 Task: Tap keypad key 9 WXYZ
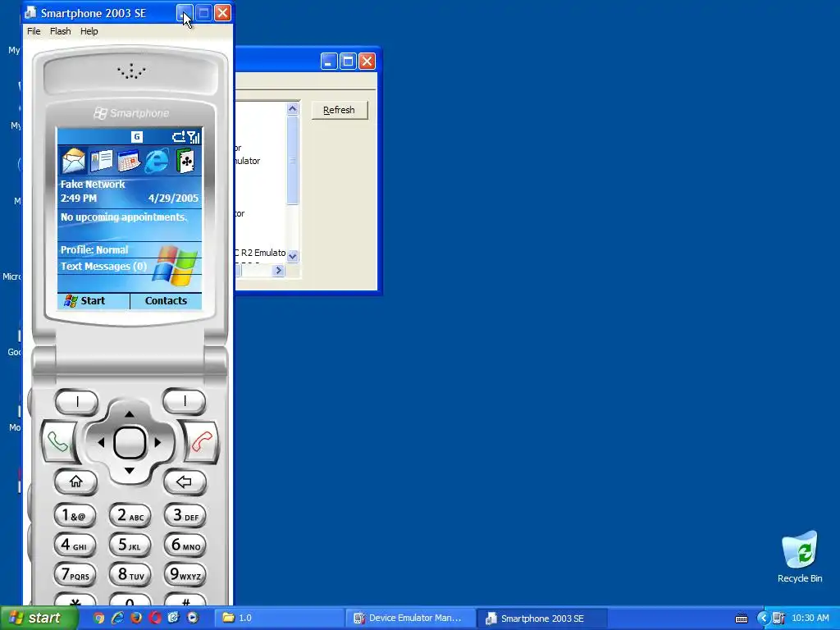pyautogui.click(x=185, y=575)
